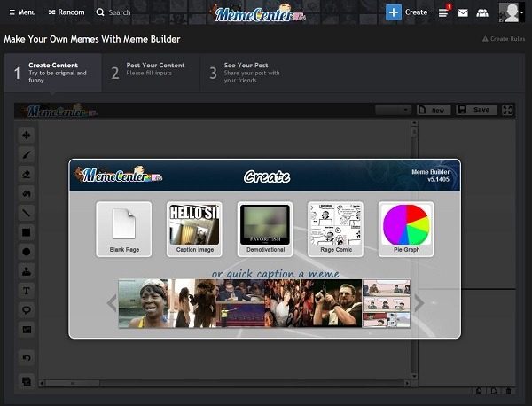
Task: Click the Layers icon at toolbar bottom
Action: pyautogui.click(x=26, y=381)
